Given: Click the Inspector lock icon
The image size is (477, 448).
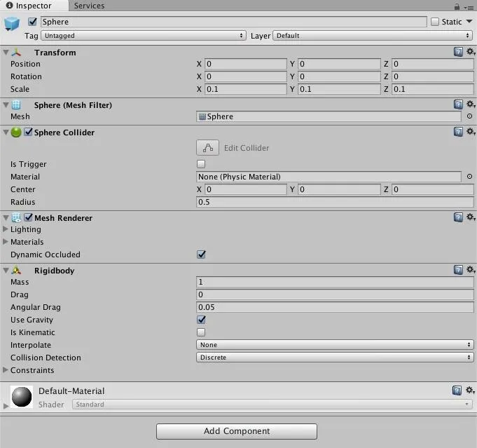Looking at the screenshot, I should [x=457, y=6].
